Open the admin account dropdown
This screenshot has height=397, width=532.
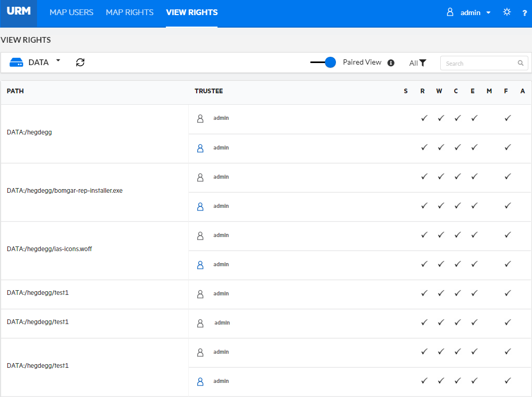[x=469, y=13]
